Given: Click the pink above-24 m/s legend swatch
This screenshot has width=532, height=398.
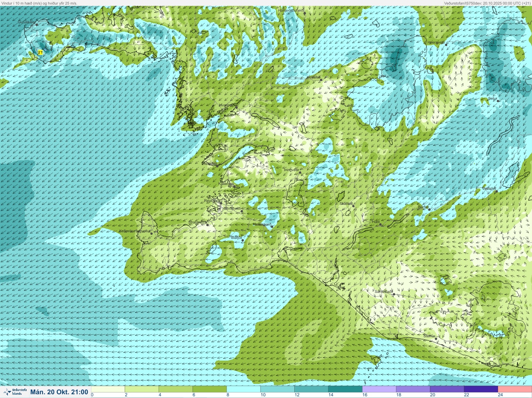Looking at the screenshot, I should 515,389.
